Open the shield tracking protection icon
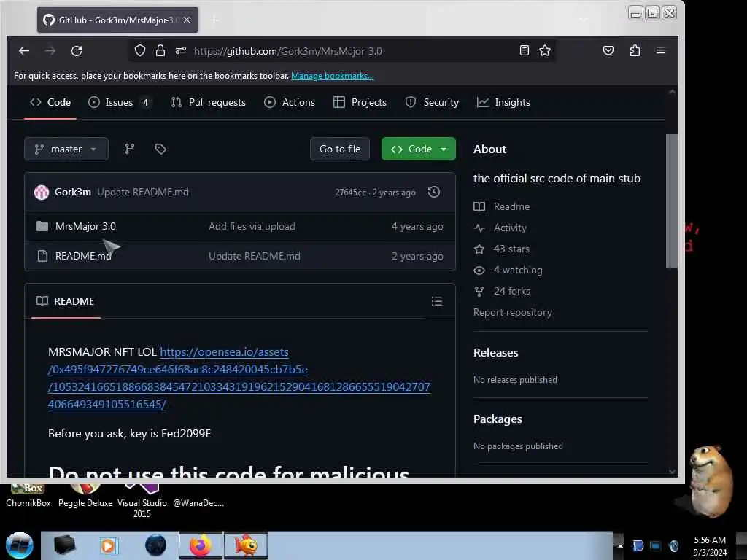The image size is (747, 560). [x=139, y=50]
